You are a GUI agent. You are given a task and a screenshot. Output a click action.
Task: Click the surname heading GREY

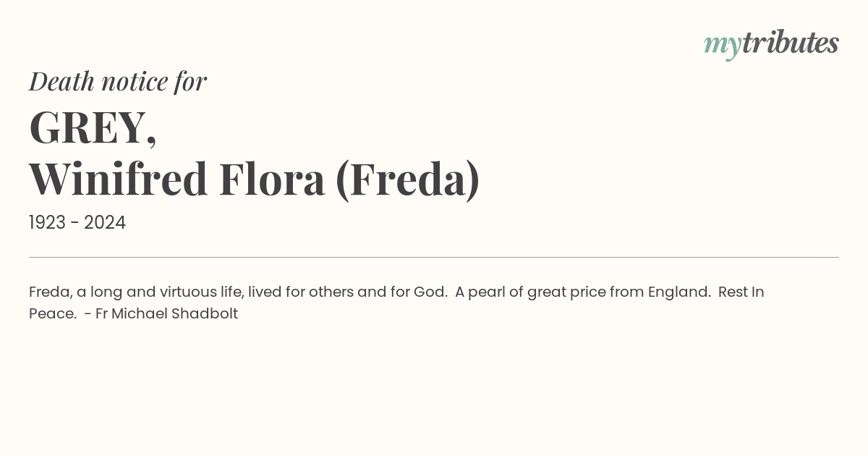point(93,127)
